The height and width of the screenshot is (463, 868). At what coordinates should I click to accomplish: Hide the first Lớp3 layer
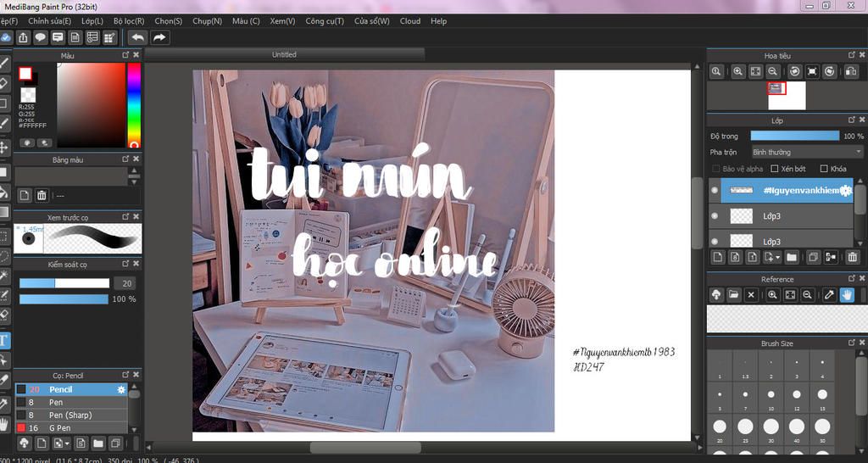pyautogui.click(x=715, y=216)
